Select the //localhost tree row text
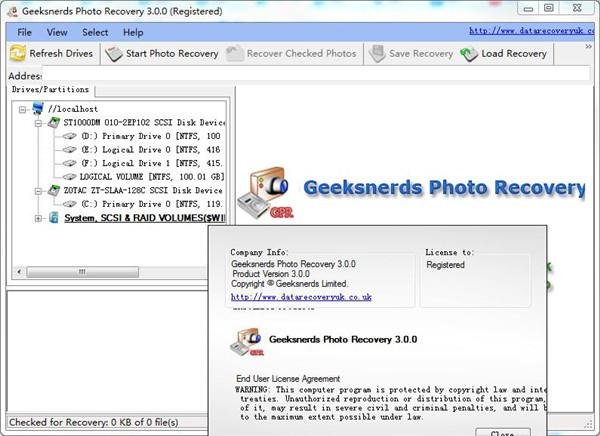The image size is (600, 436). click(x=73, y=109)
